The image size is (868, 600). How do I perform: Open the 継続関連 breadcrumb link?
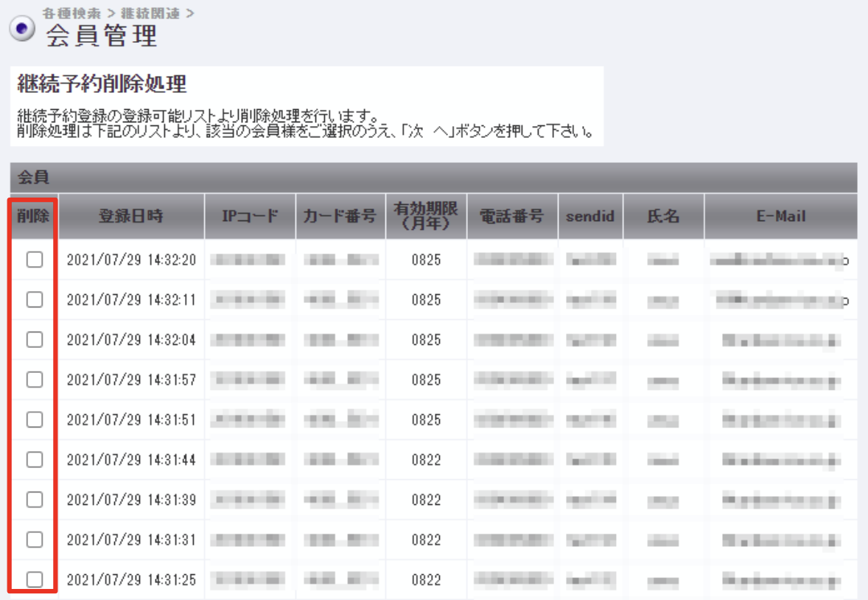(150, 13)
